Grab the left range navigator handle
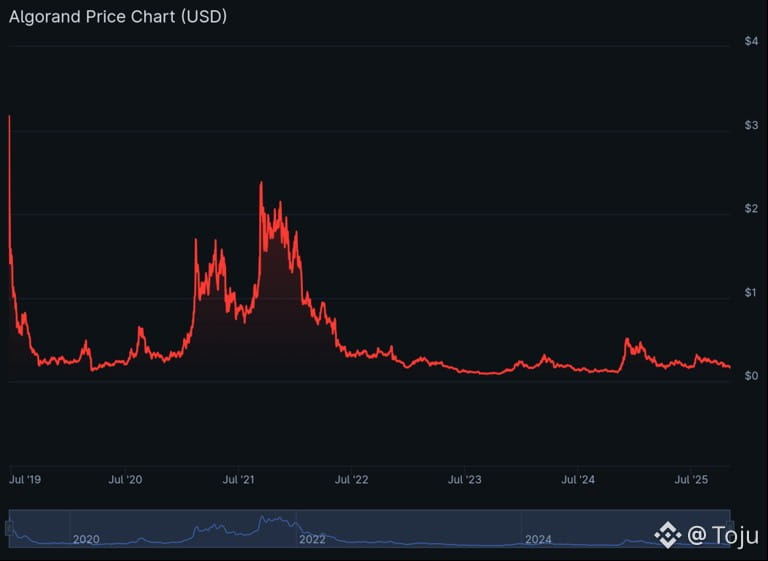Viewport: 768px width, 561px height. pos(8,528)
